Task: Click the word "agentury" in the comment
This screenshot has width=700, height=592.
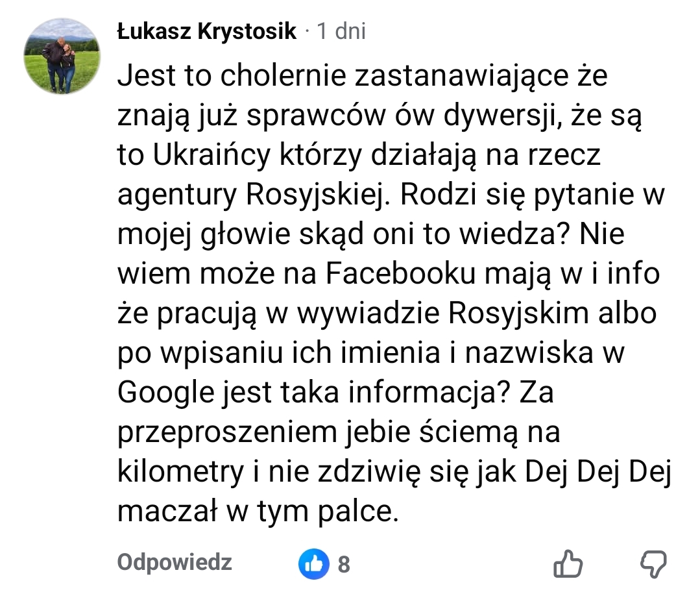Action: (x=177, y=197)
